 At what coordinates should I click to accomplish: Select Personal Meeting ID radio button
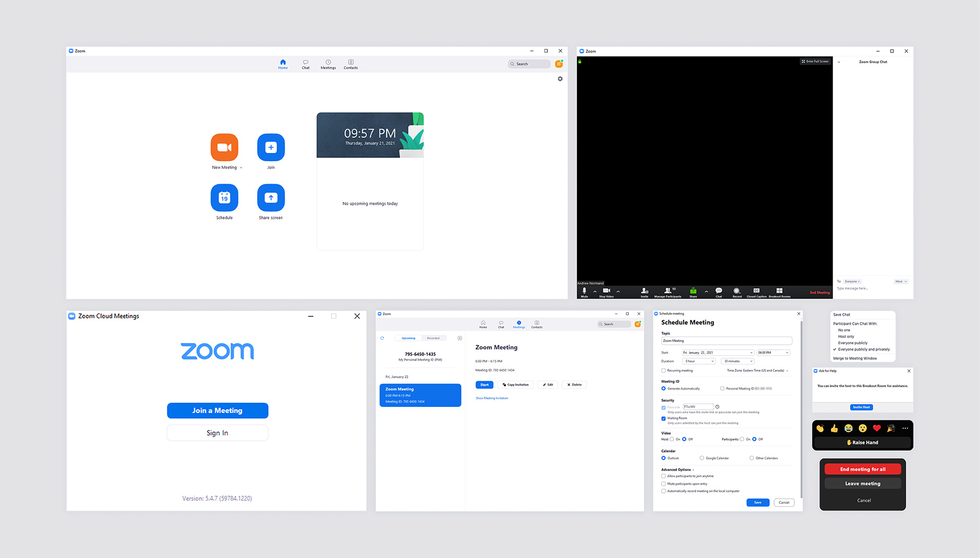(722, 388)
